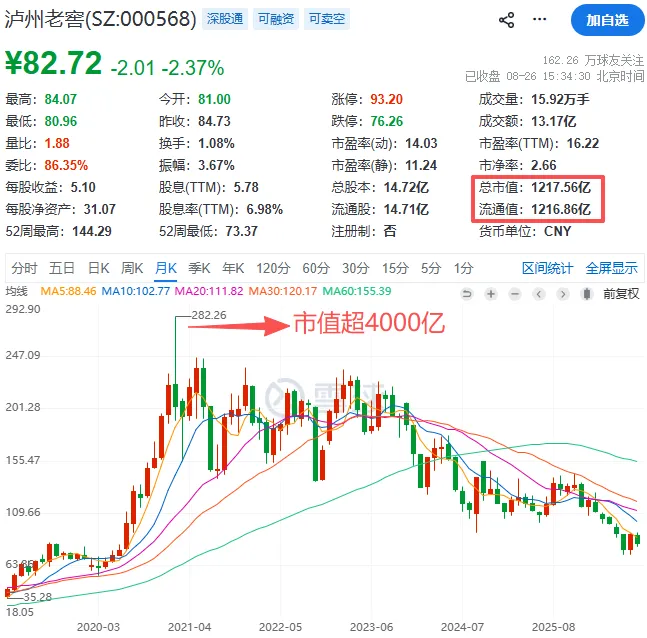The image size is (647, 638).
Task: Click the share icon
Action: pyautogui.click(x=507, y=20)
